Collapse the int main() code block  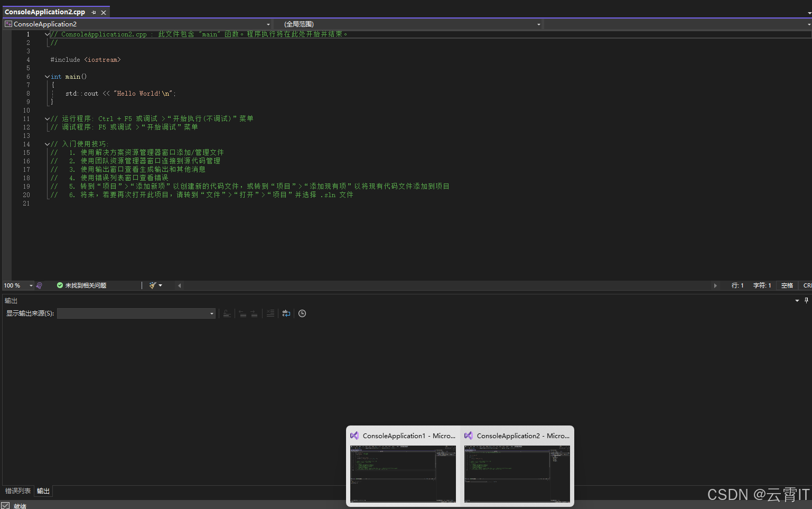[x=47, y=77]
